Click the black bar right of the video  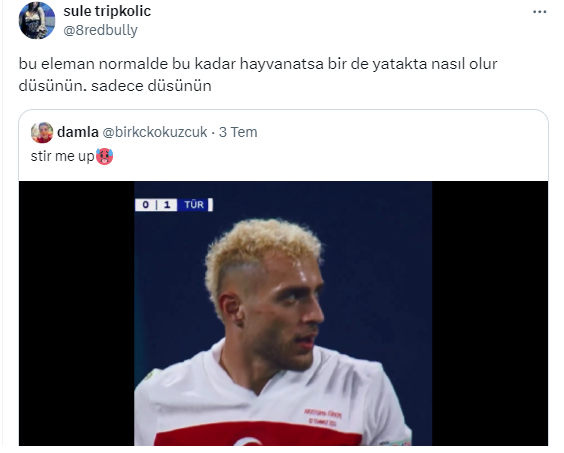point(490,313)
